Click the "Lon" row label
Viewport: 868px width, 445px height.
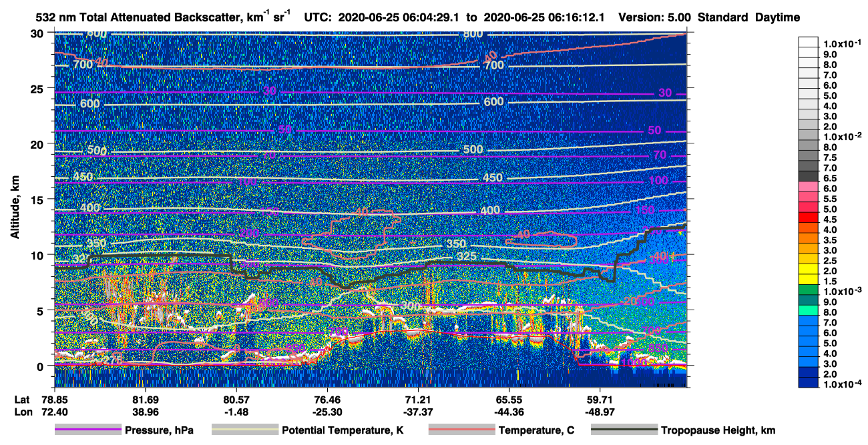pos(23,412)
